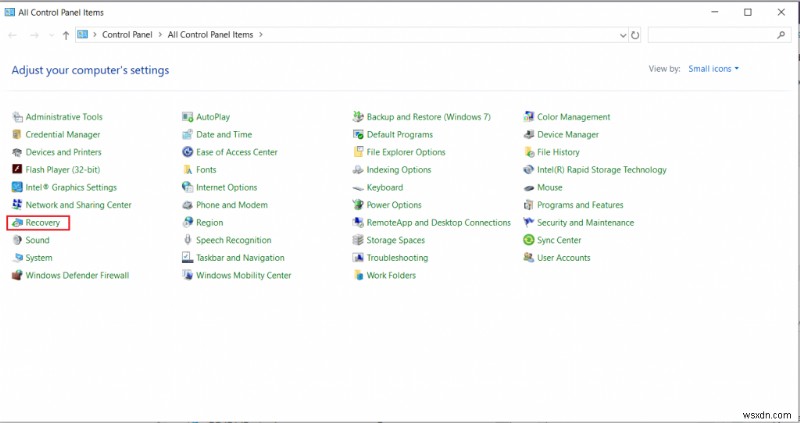The image size is (800, 423).
Task: Expand the View by Small icons dropdown
Action: click(x=714, y=69)
